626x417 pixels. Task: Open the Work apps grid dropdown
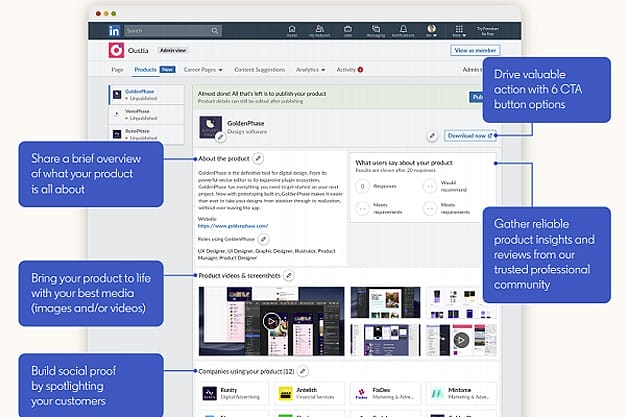coord(459,32)
